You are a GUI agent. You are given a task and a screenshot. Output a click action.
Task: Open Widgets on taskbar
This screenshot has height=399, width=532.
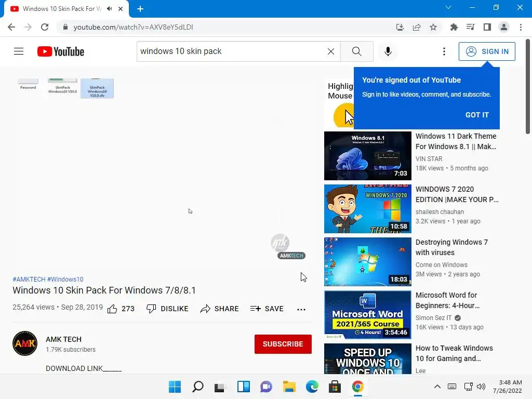pyautogui.click(x=243, y=387)
